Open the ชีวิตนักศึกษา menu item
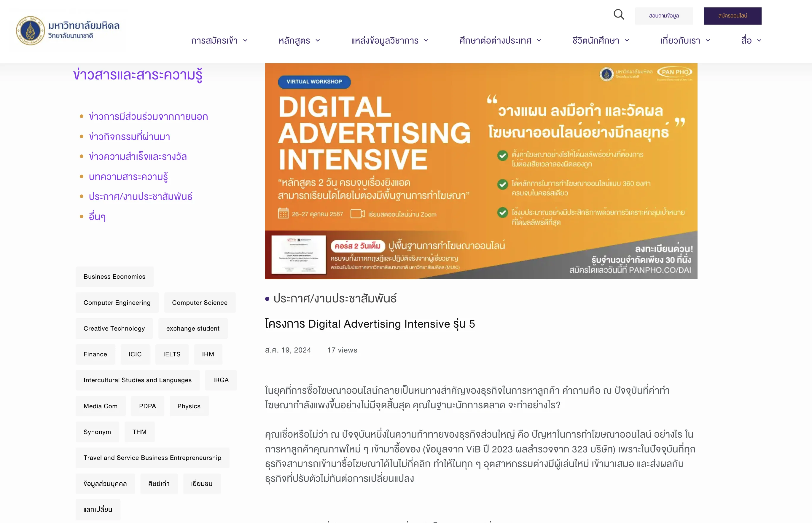Viewport: 812px width, 523px height. [596, 40]
